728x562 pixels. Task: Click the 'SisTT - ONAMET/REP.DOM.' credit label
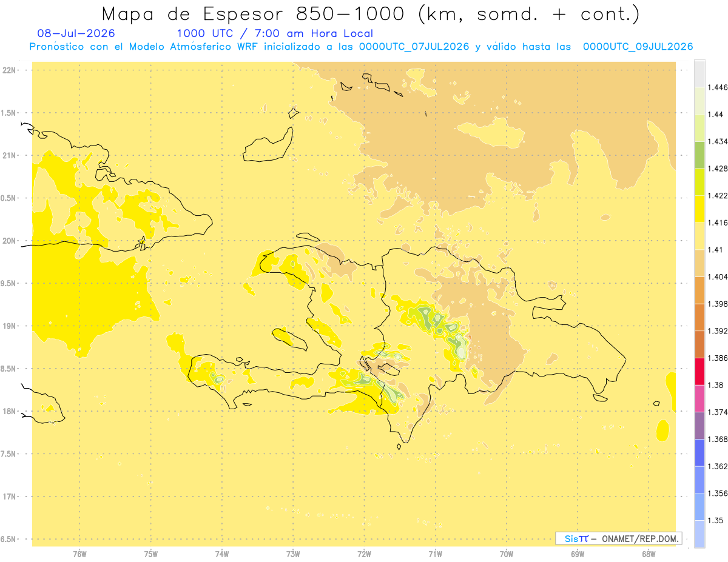click(618, 538)
